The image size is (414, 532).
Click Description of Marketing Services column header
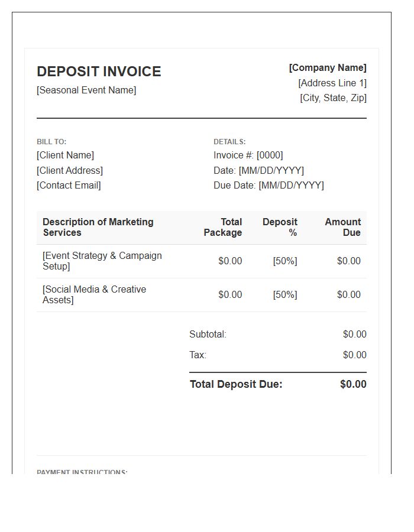point(98,228)
